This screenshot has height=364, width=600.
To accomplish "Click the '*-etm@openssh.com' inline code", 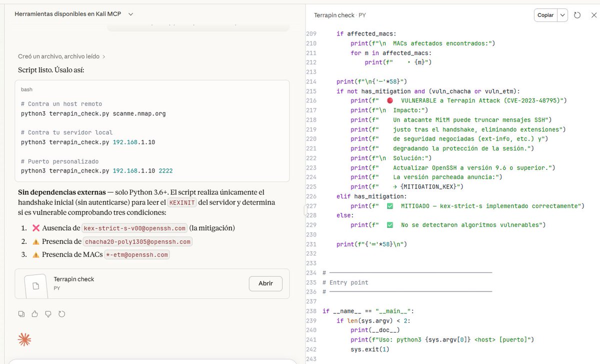I will click(x=137, y=255).
